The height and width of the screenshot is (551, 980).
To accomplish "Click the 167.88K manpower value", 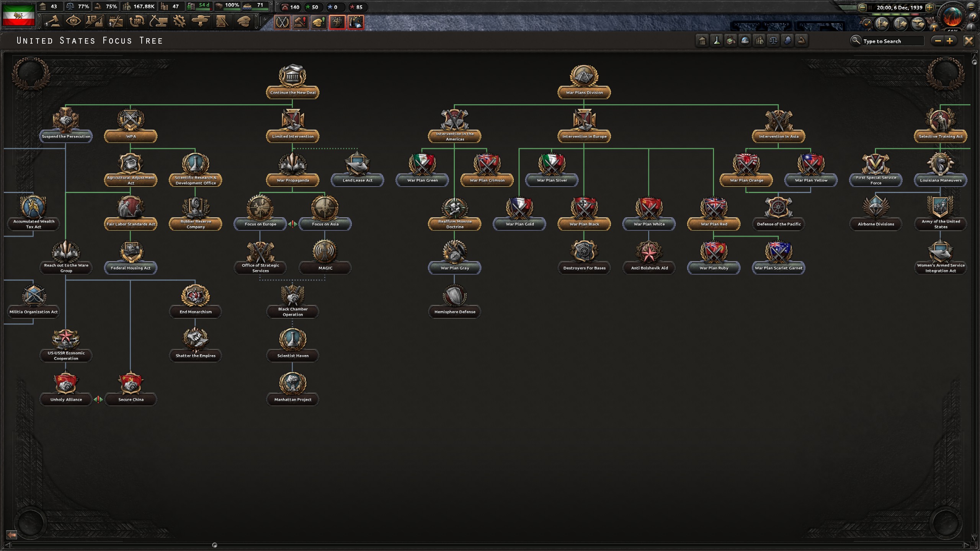I will click(x=144, y=7).
